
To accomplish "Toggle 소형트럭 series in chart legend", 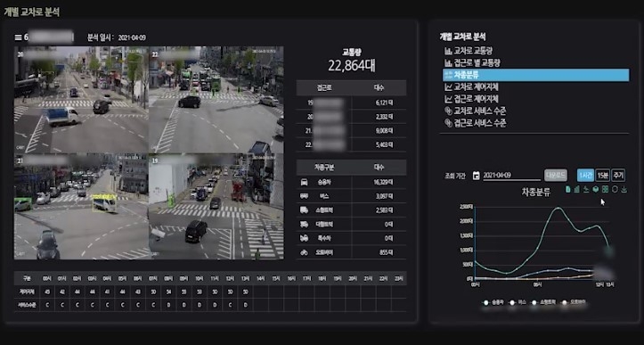I will click(x=543, y=302).
